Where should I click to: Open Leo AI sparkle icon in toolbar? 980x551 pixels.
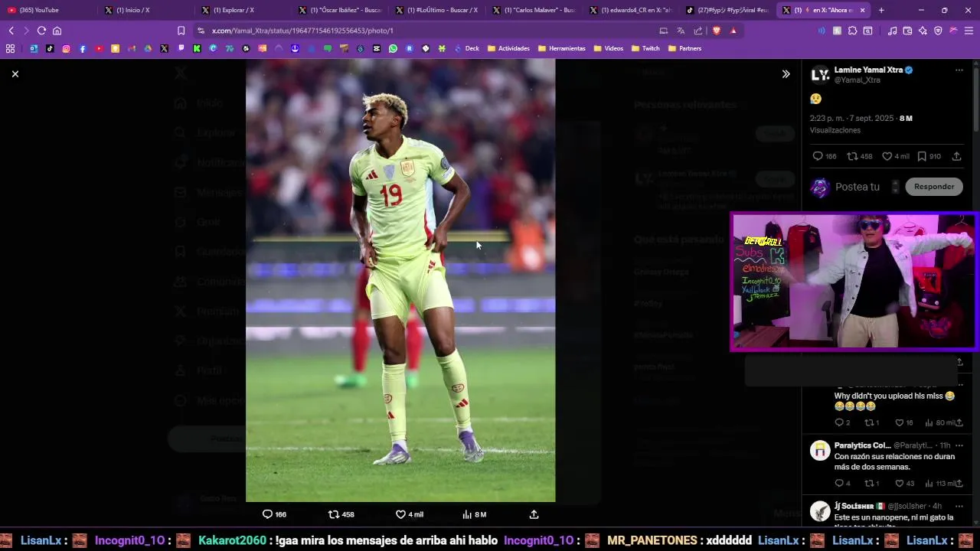tap(923, 31)
